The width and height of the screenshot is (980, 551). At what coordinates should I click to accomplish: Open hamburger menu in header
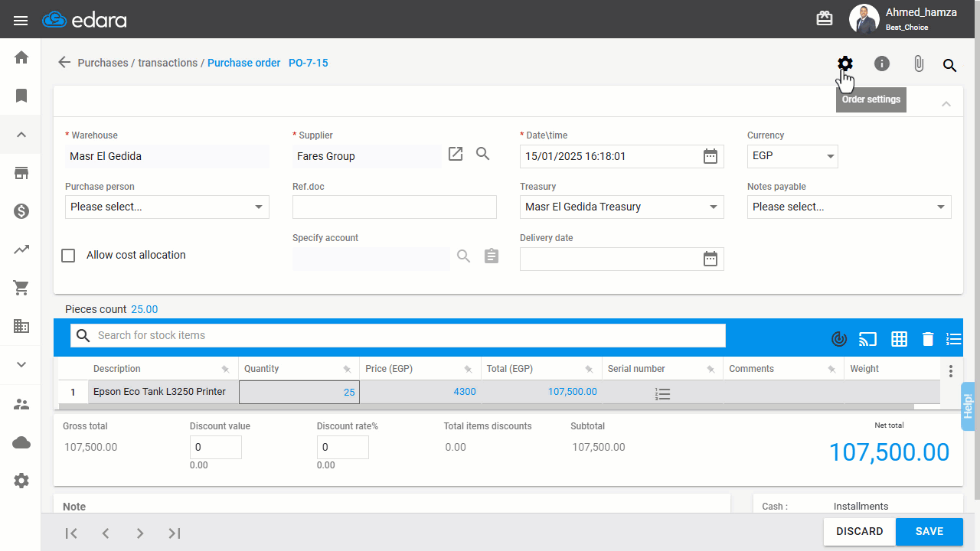21,20
